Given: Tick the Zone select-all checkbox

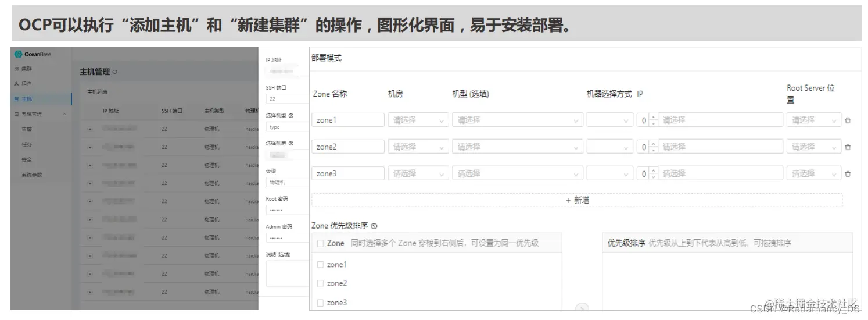Looking at the screenshot, I should tap(320, 243).
